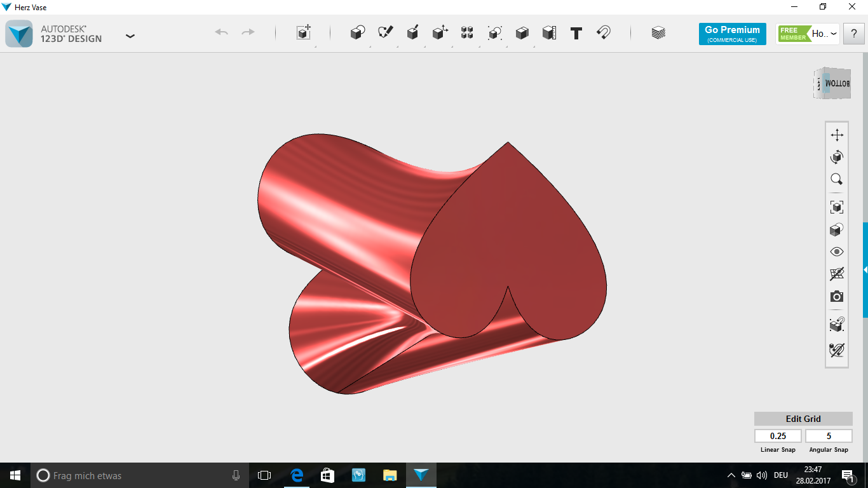
Task: Open Windows Store from taskbar
Action: (327, 475)
